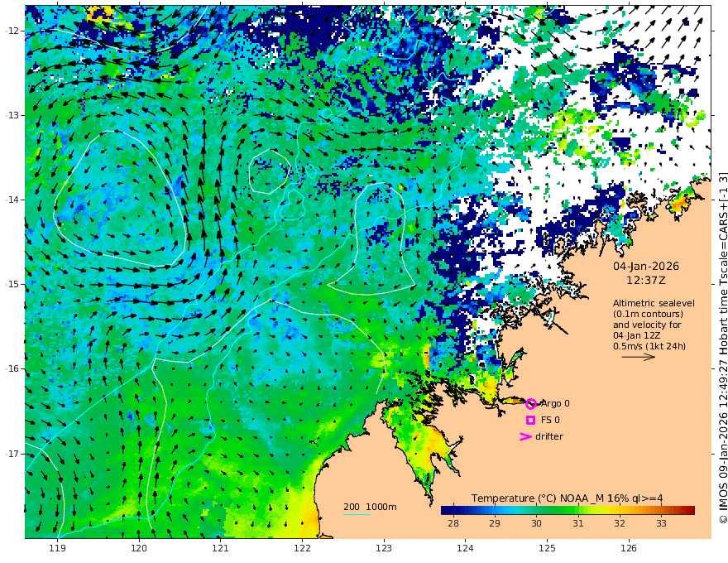The width and height of the screenshot is (728, 563).
Task: Click the magenta drifter arrowhead legend symbol
Action: click(525, 436)
